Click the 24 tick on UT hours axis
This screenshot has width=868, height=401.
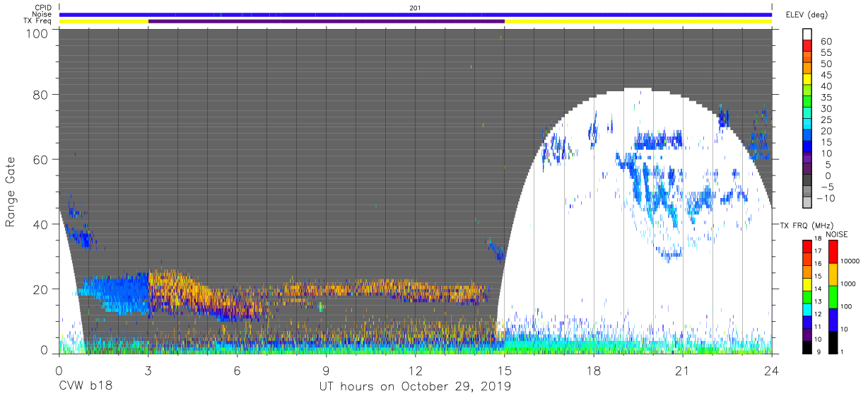tap(772, 371)
